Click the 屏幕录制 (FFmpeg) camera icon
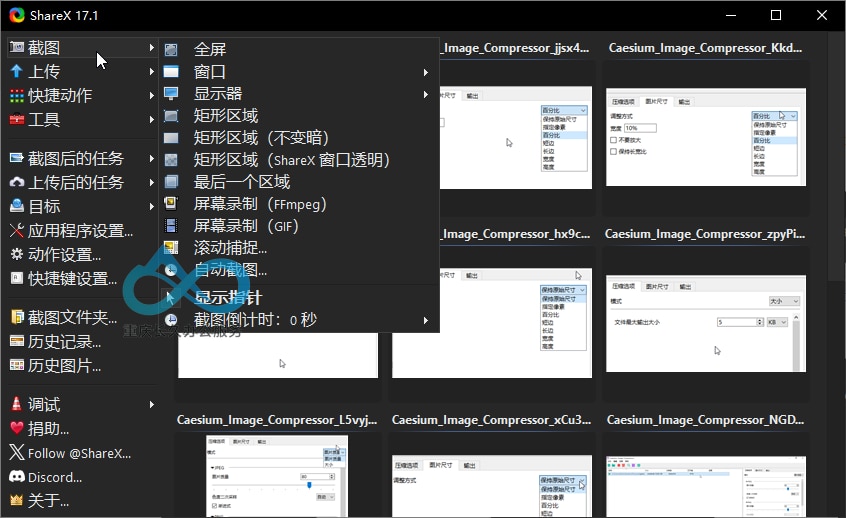This screenshot has width=846, height=518. click(x=171, y=203)
